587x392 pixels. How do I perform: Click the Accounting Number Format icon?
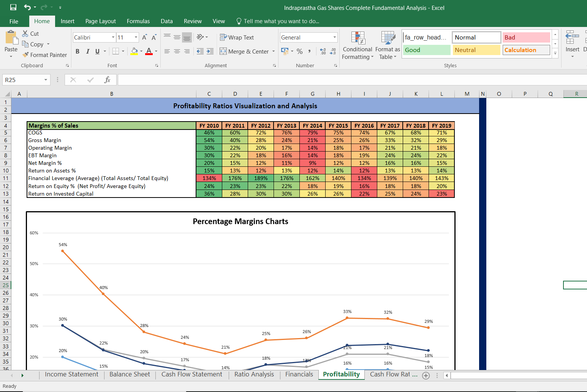tap(285, 51)
